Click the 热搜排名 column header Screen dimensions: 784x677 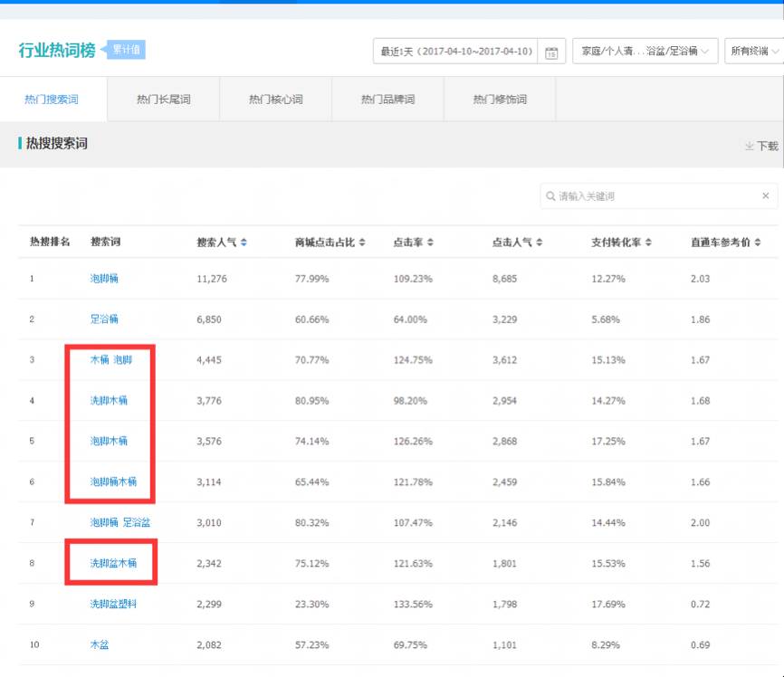50,242
